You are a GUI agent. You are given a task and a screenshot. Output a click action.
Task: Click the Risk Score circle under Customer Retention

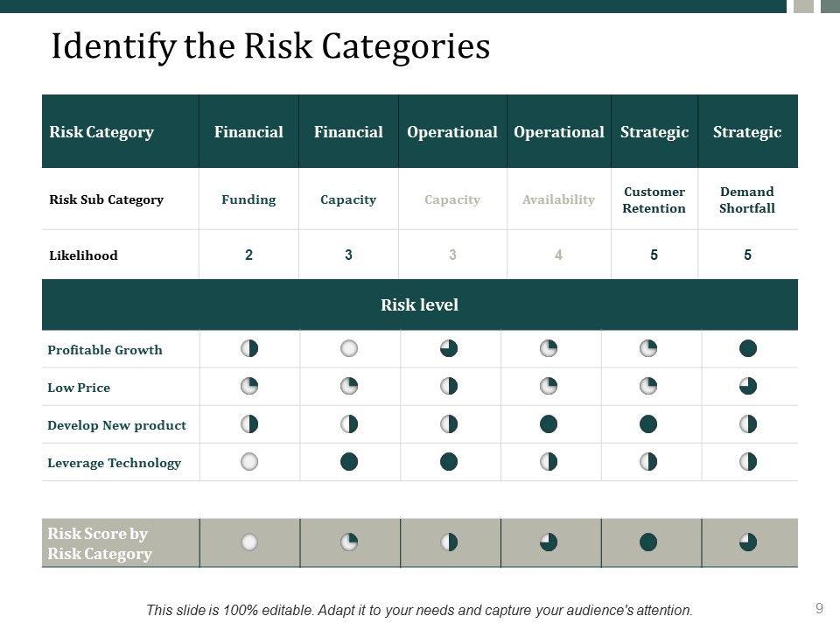pos(648,542)
